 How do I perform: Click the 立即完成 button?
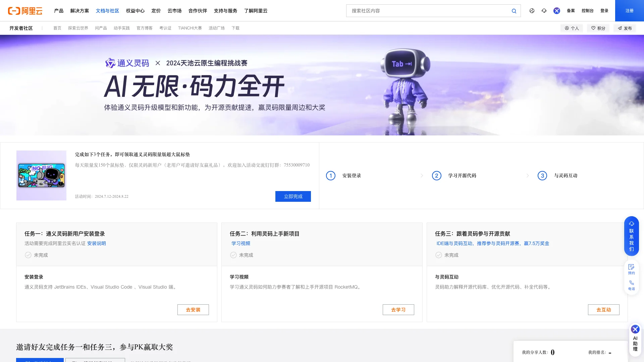coord(293,196)
